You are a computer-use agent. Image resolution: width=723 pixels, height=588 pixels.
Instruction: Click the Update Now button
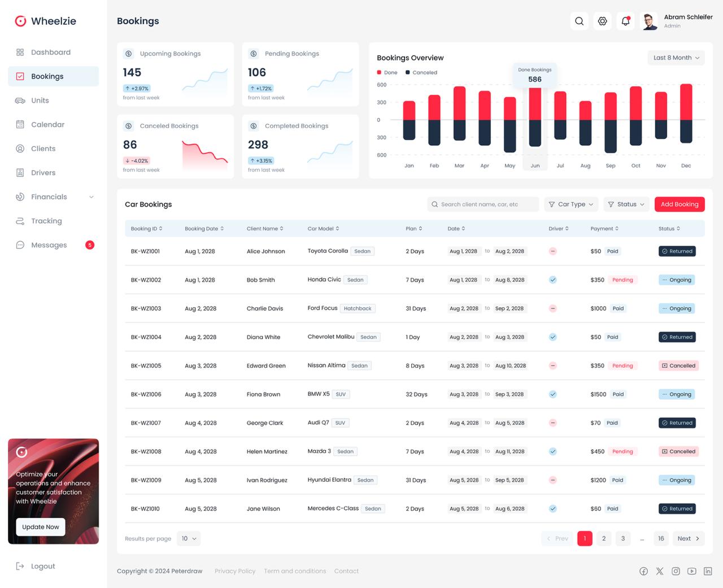click(41, 527)
